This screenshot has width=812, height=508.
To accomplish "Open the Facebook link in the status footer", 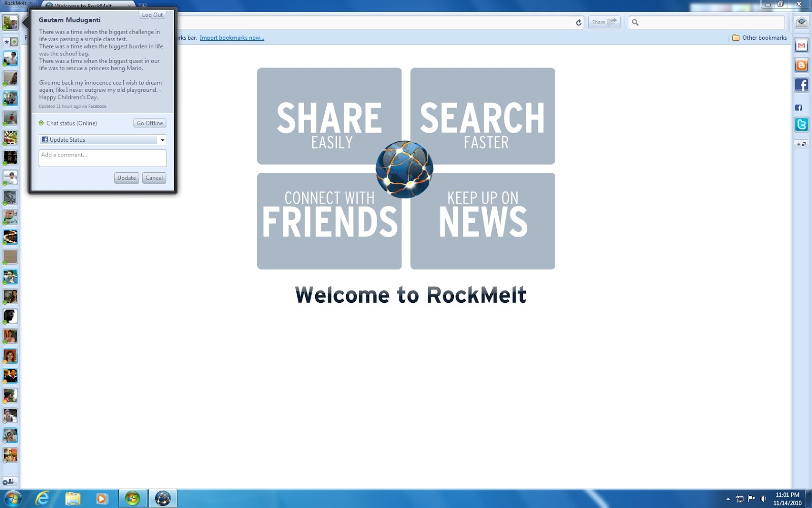I will 97,107.
